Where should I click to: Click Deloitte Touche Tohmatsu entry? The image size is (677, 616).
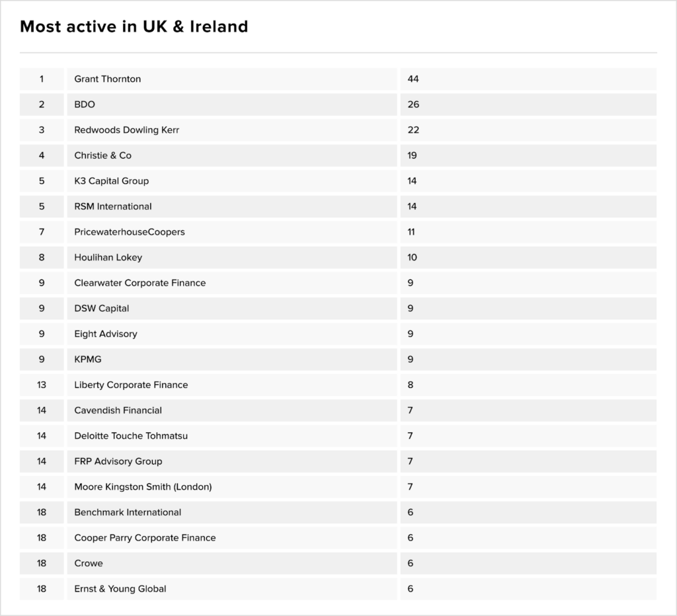click(x=131, y=436)
